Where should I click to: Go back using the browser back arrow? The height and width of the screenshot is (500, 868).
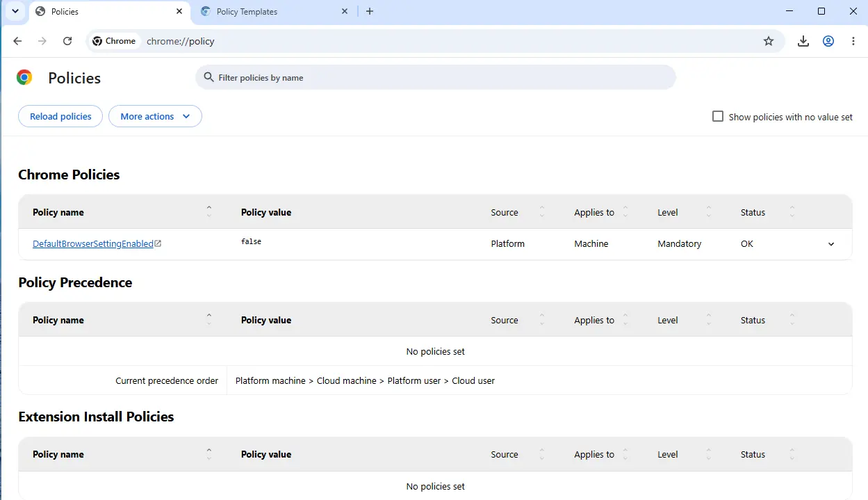[x=17, y=41]
